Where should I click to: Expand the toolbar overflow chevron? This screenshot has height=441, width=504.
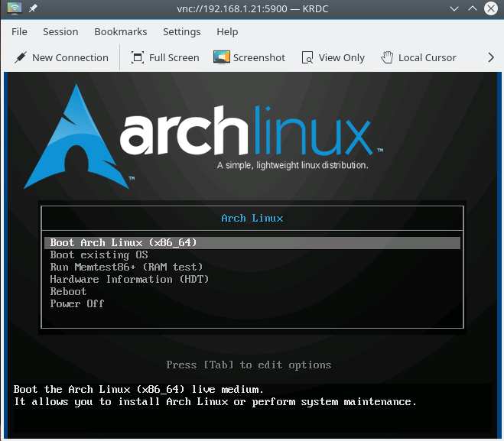click(x=491, y=57)
